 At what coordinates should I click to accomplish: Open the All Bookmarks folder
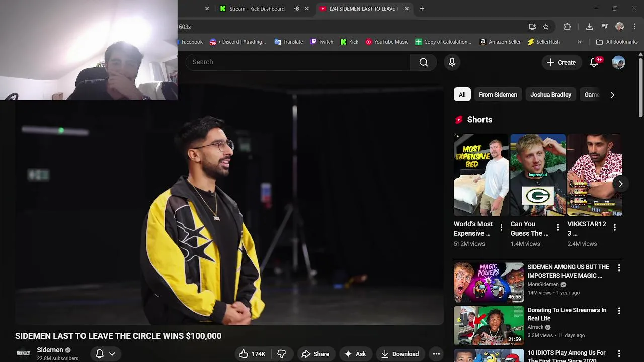(617, 42)
